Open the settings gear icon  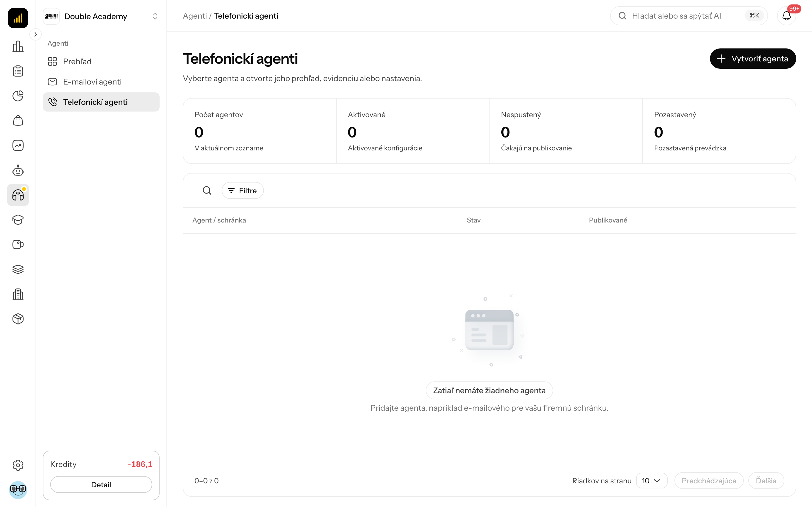[x=18, y=465]
